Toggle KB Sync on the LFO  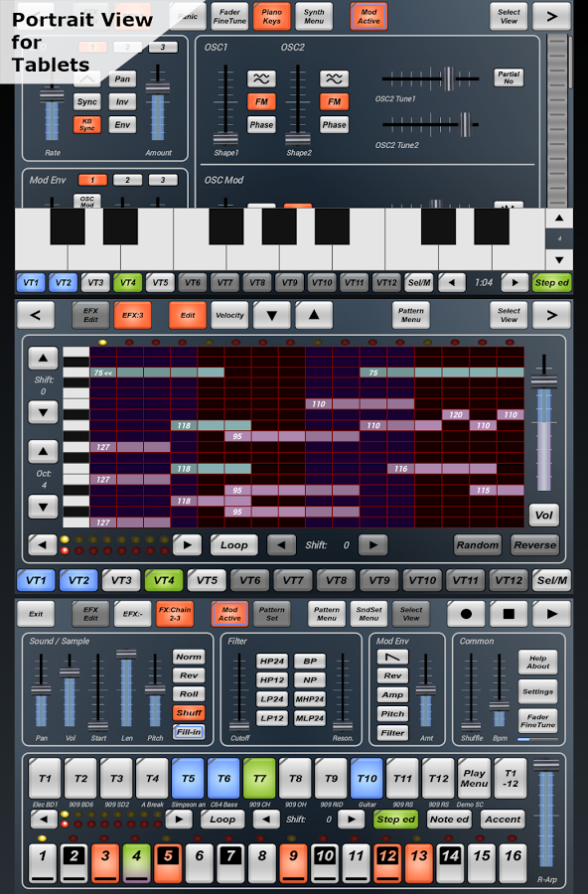pyautogui.click(x=87, y=124)
